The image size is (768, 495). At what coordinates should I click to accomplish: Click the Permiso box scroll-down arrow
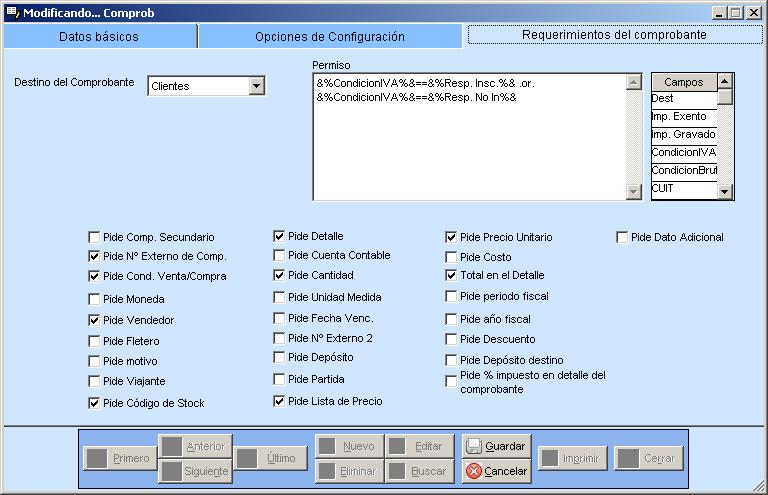click(632, 192)
